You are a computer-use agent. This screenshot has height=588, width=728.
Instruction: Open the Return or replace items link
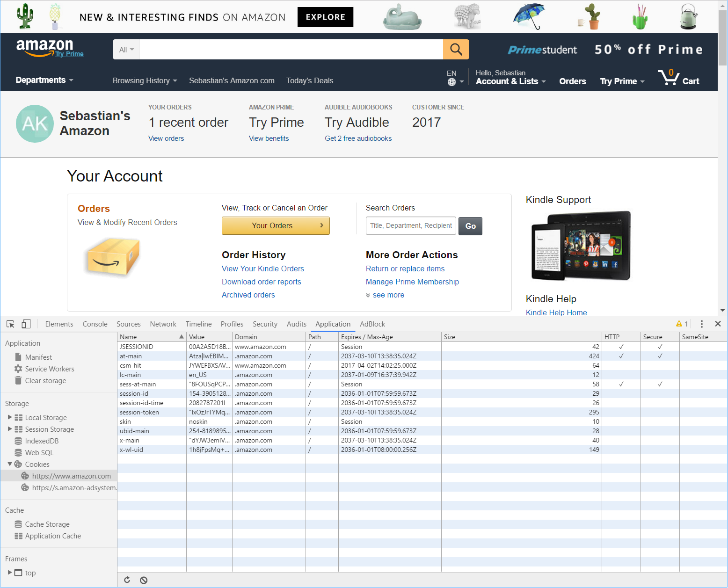pyautogui.click(x=405, y=269)
